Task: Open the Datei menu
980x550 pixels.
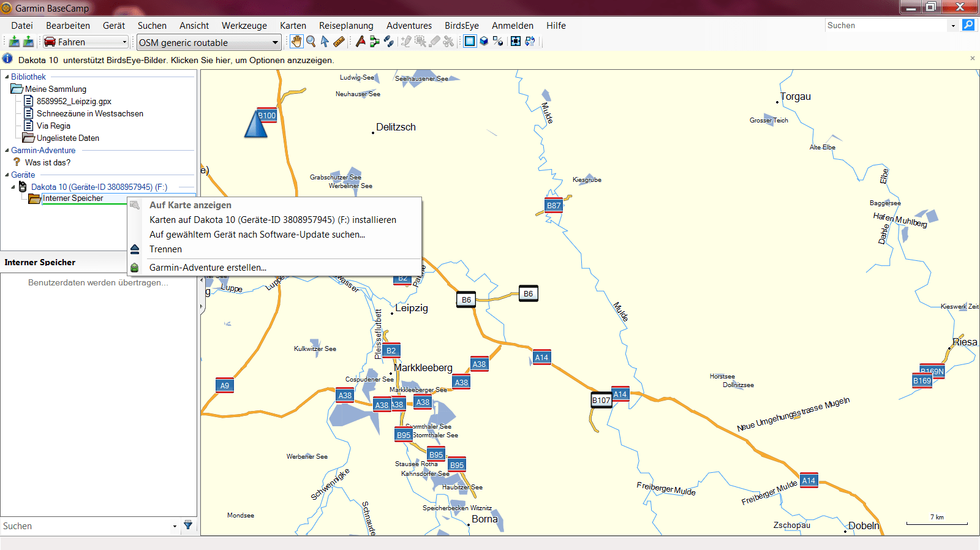Action: click(22, 26)
